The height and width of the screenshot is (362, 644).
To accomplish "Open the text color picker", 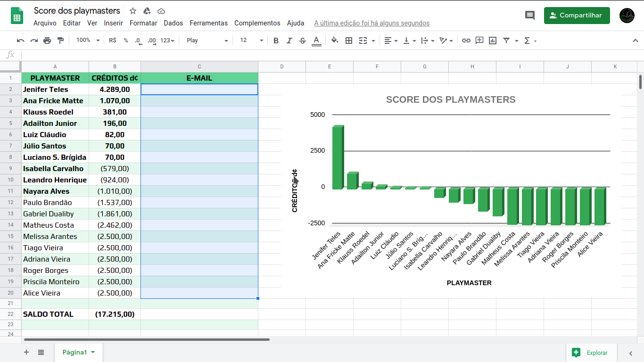I will click(316, 41).
